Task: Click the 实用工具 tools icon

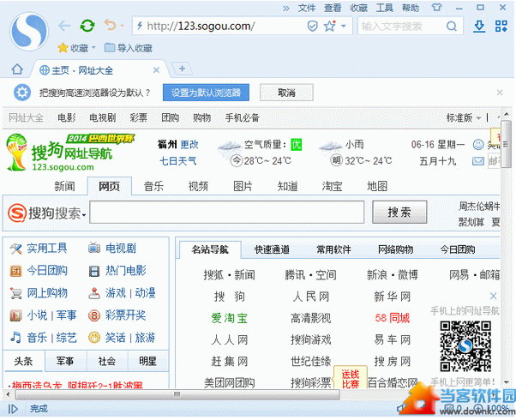Action: pyautogui.click(x=15, y=249)
